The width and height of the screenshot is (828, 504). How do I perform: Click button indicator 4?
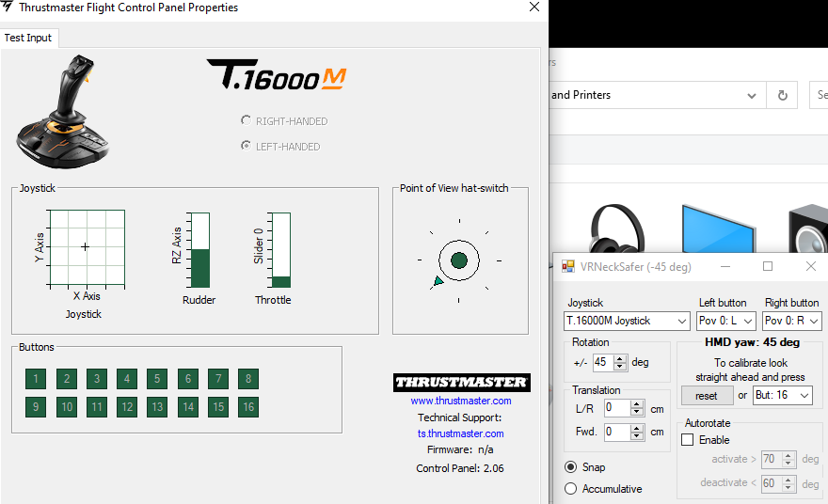click(127, 378)
